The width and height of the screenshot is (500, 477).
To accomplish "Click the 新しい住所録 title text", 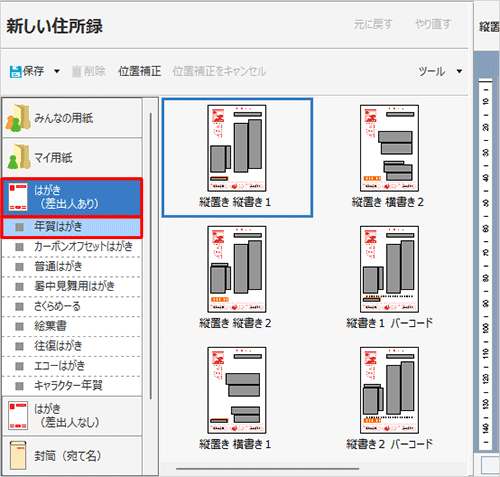I will (x=54, y=26).
